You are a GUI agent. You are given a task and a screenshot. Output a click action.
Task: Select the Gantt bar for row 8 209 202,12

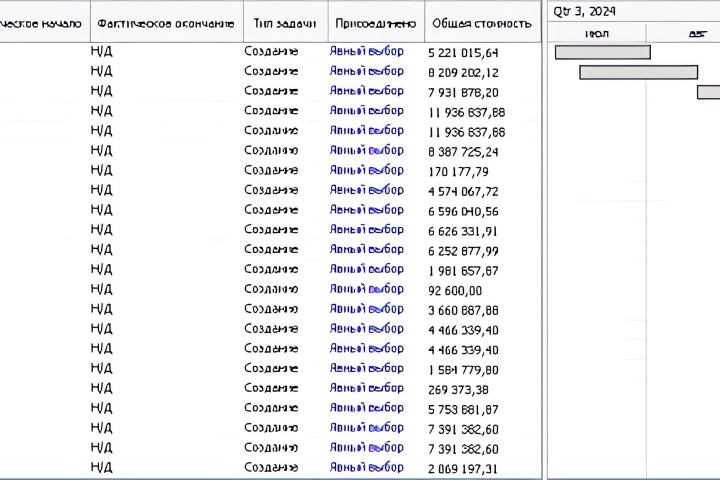click(x=638, y=72)
